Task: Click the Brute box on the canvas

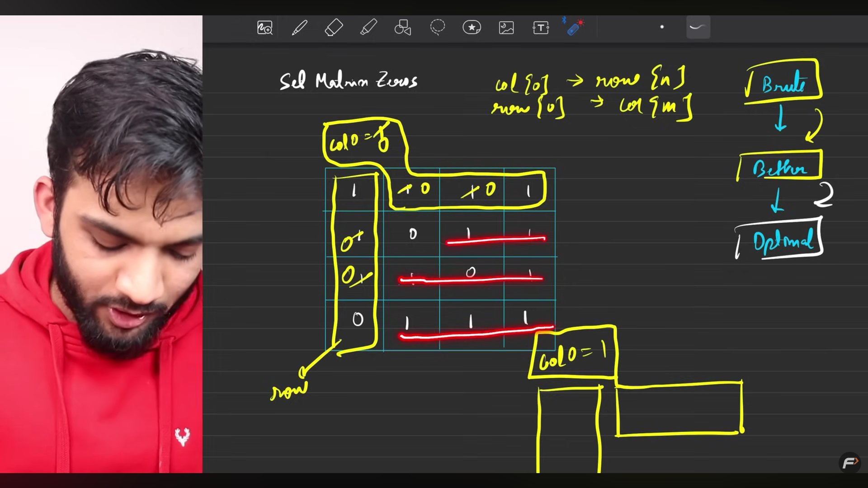Action: (783, 84)
